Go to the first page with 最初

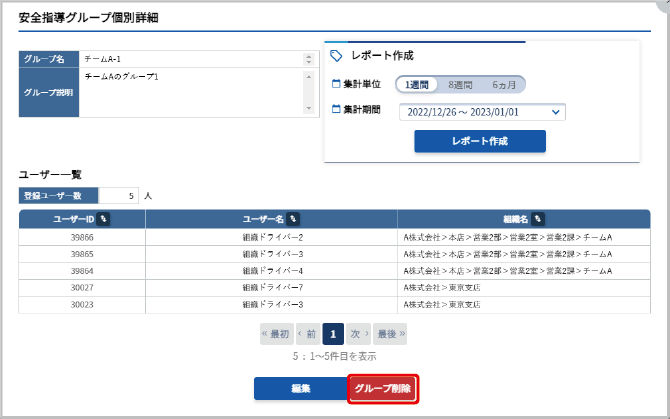[x=275, y=334]
